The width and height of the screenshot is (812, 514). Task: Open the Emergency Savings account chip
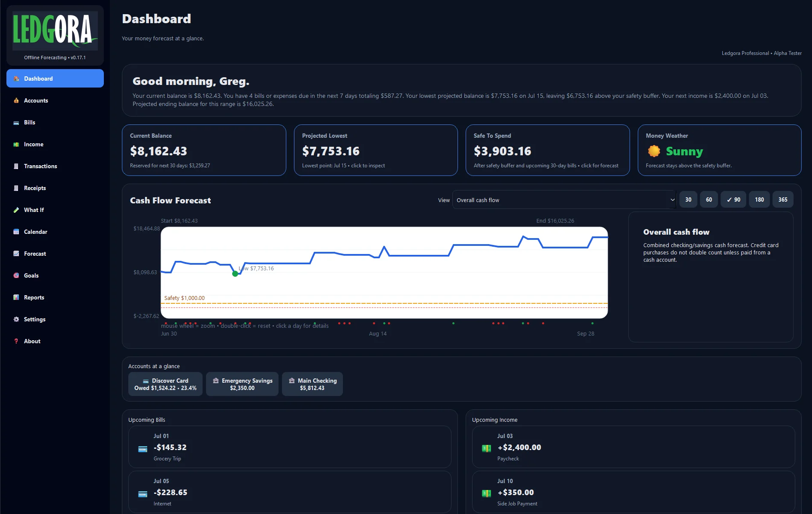(242, 384)
